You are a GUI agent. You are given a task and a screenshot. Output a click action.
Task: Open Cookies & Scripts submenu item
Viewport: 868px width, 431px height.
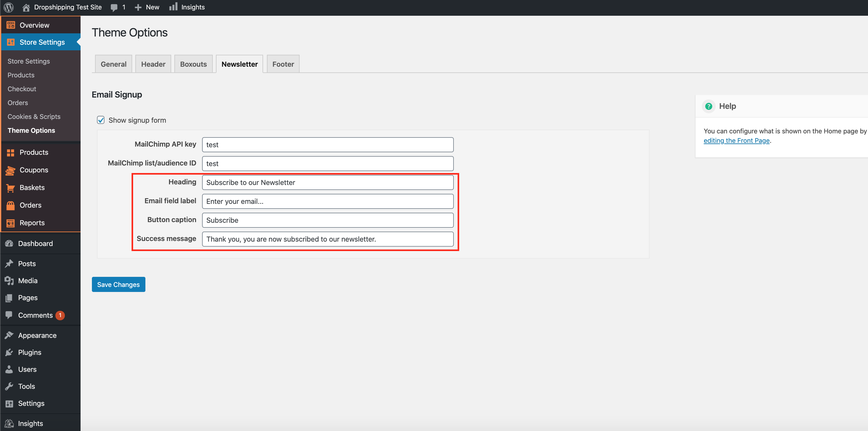coord(34,116)
